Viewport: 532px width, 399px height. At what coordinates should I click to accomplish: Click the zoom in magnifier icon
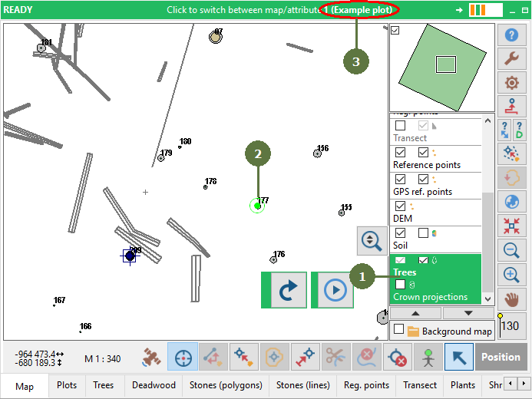pos(511,274)
